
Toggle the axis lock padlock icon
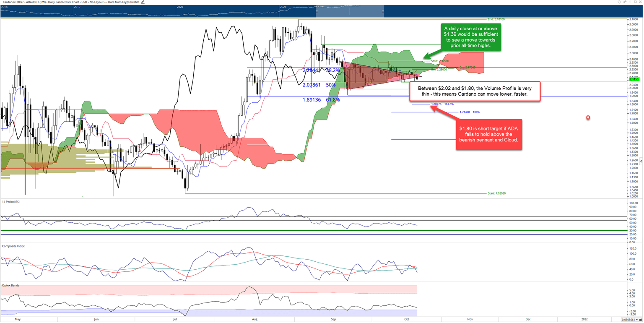click(640, 320)
